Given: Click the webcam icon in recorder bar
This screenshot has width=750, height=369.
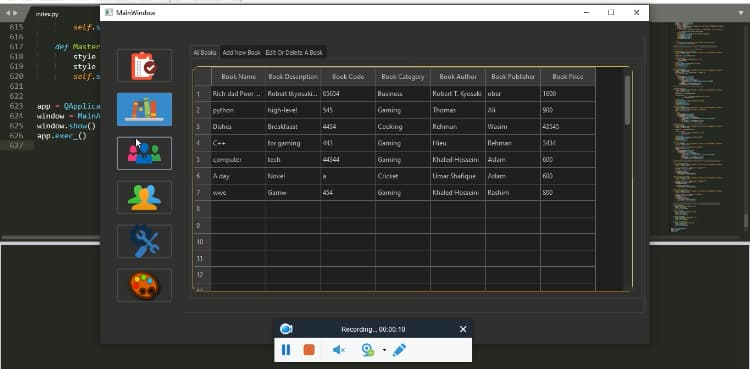Looking at the screenshot, I should 367,350.
